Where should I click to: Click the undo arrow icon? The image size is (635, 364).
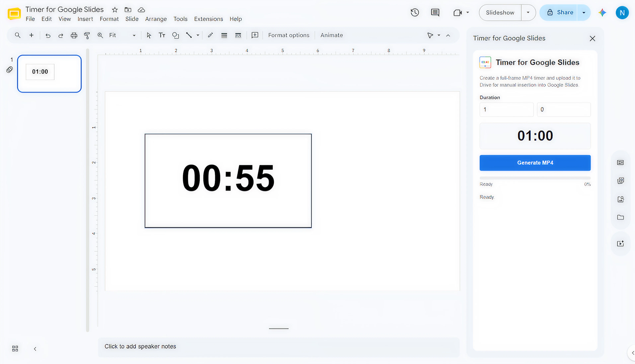(48, 35)
